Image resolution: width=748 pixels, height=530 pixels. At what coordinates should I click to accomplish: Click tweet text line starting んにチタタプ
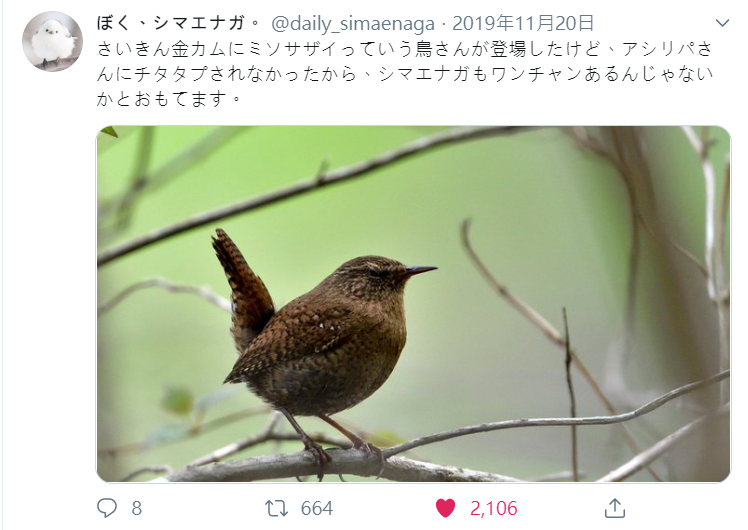405,74
